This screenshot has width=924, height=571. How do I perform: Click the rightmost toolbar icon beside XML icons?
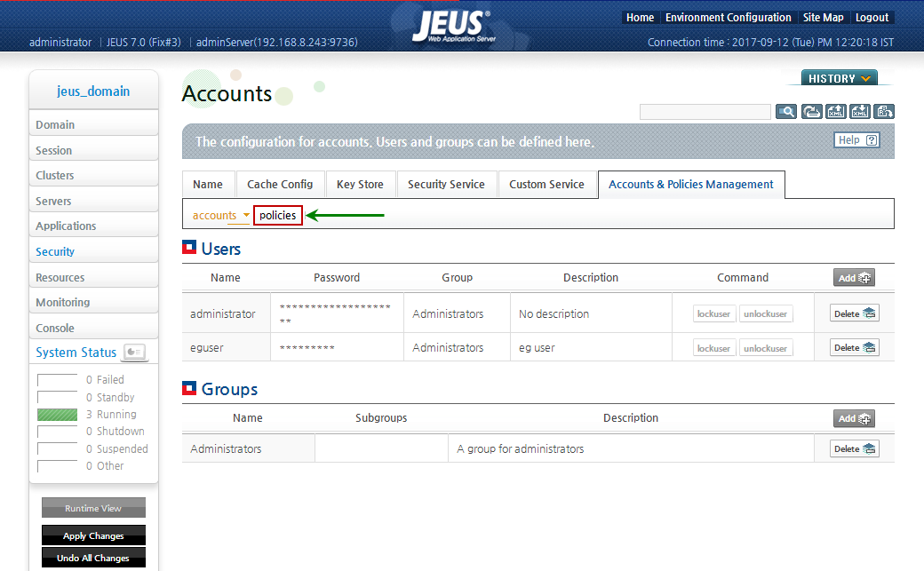pos(884,111)
